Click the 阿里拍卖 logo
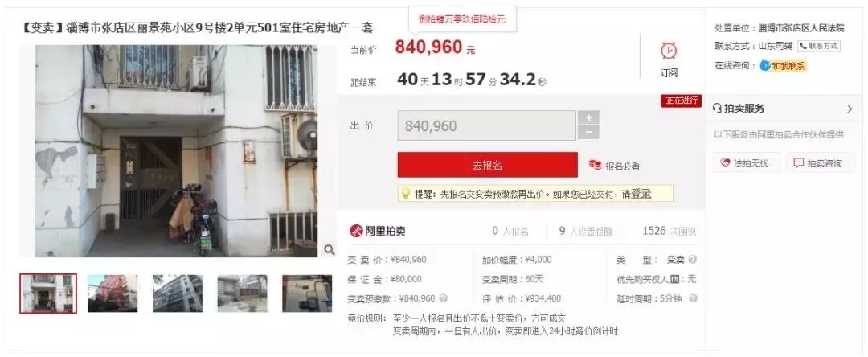Image resolution: width=868 pixels, height=357 pixels. pos(378,232)
